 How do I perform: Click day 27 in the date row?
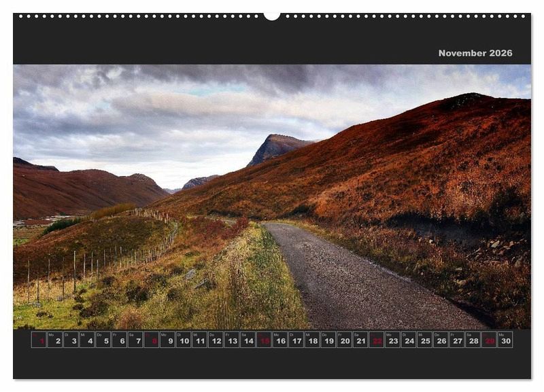[456, 340]
